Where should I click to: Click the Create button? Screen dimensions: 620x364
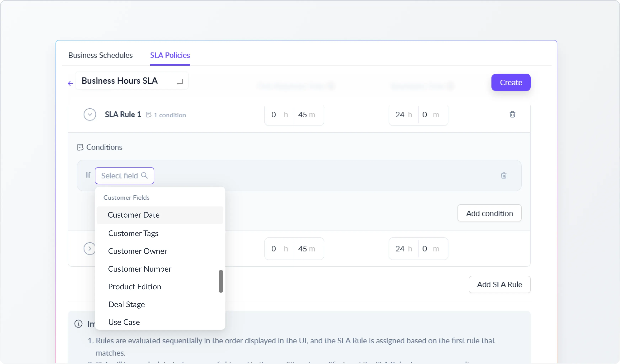[x=511, y=82]
